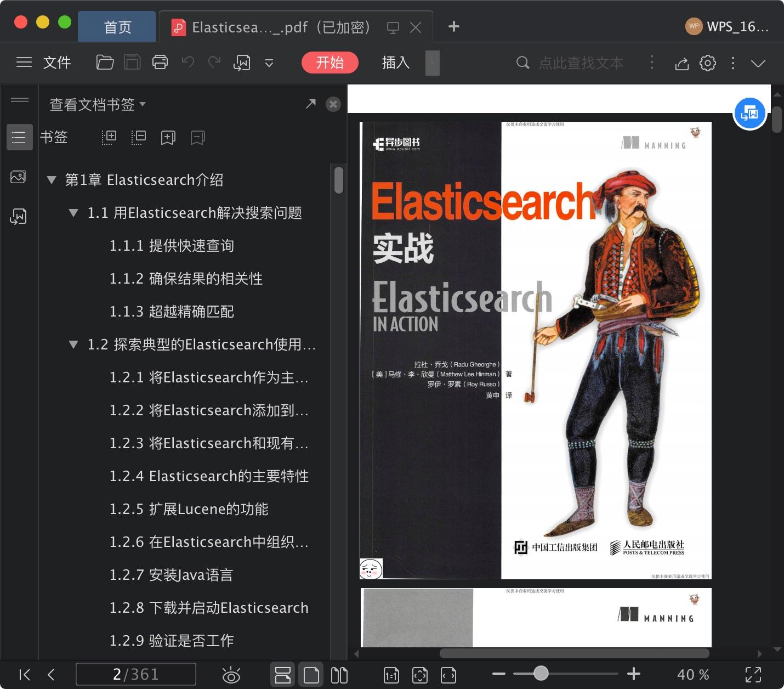
Task: Select the 插入 ribbon tab
Action: click(x=396, y=63)
